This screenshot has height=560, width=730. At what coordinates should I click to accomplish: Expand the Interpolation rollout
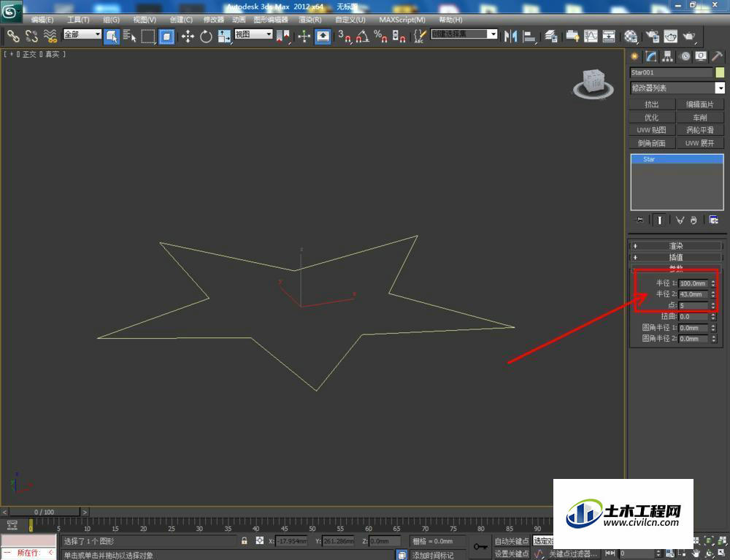tap(675, 257)
